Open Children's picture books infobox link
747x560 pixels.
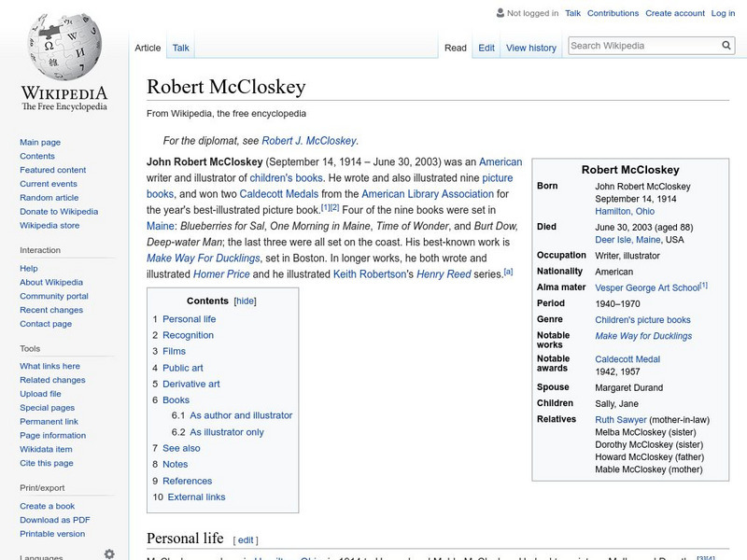point(642,320)
